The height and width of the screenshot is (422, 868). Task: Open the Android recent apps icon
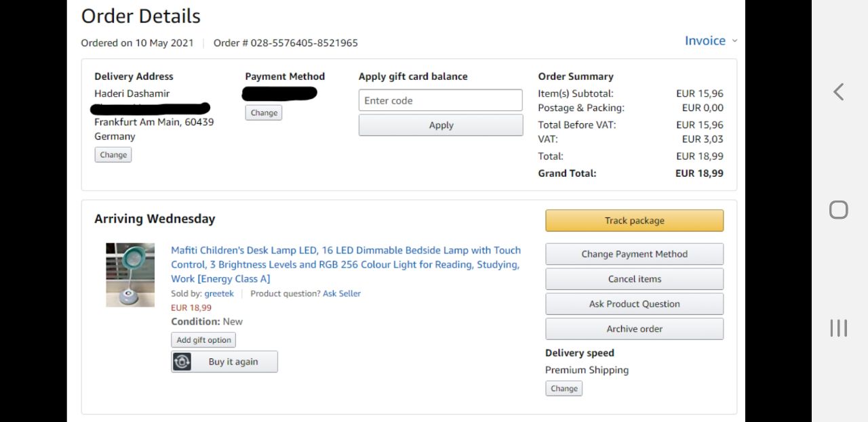(839, 328)
